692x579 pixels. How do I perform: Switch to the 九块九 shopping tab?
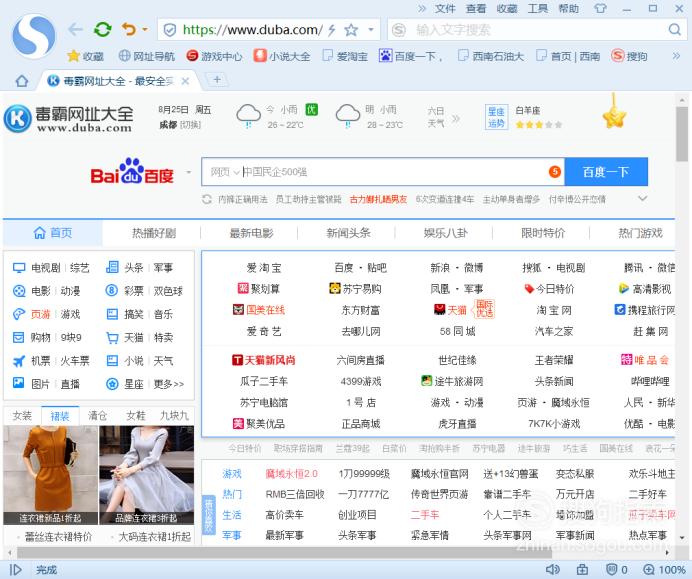tap(174, 415)
